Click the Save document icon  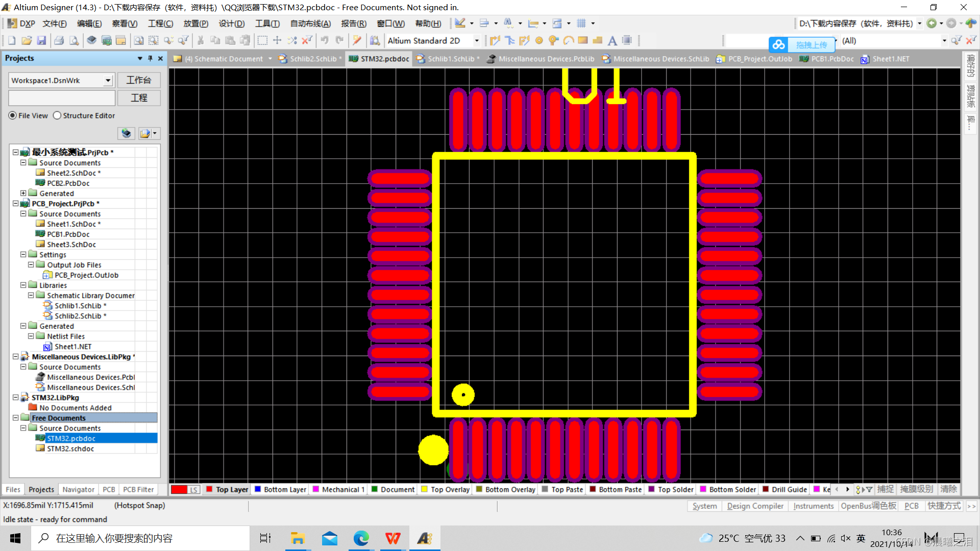coord(42,40)
